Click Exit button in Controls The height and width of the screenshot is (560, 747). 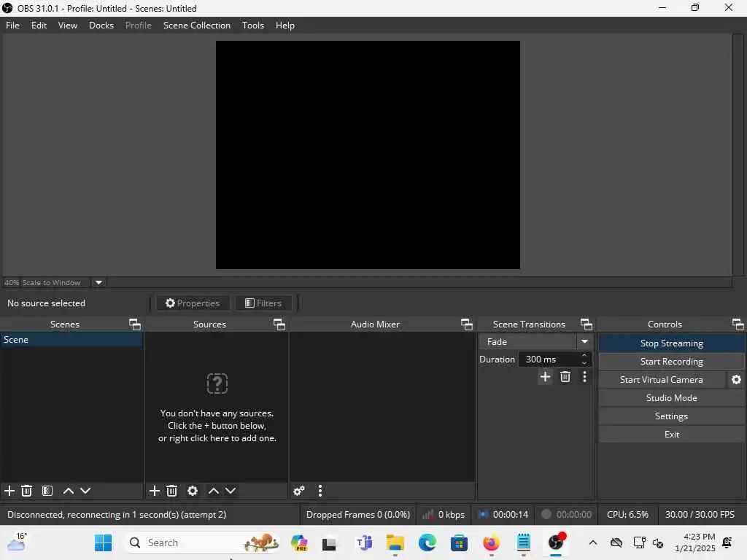coord(671,435)
